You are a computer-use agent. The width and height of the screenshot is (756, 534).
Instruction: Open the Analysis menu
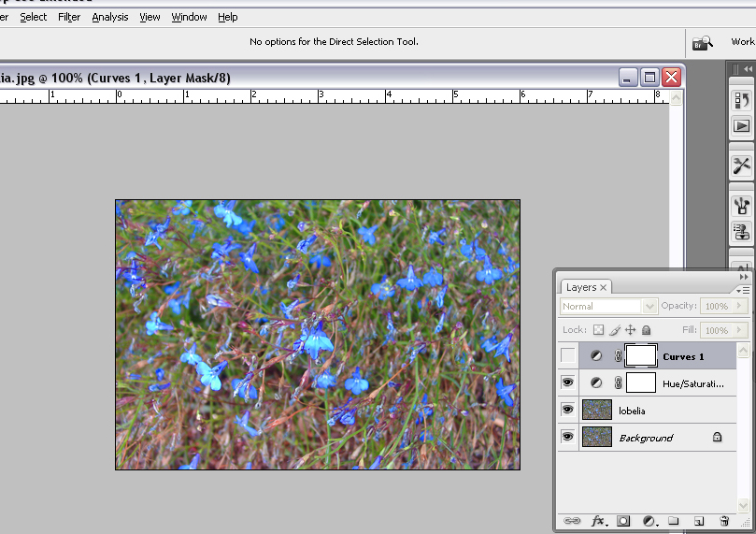[x=110, y=18]
